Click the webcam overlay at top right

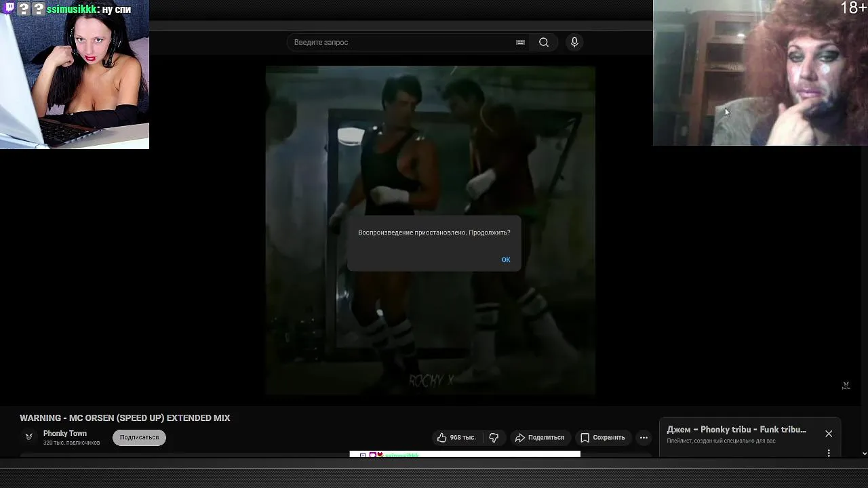760,73
